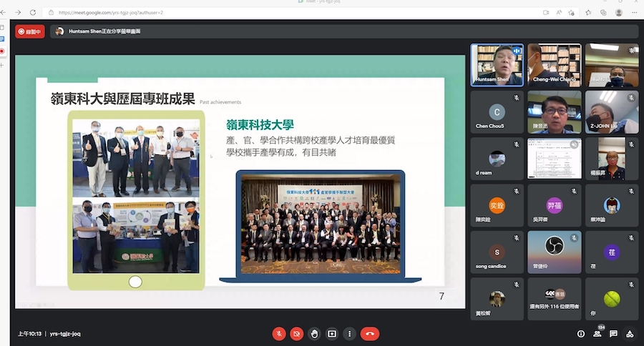Click the woman in red mask video tile
644x346 pixels.
612,159
